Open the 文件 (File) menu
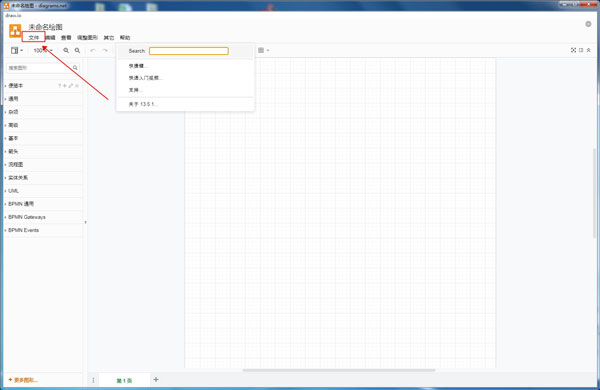Image resolution: width=600 pixels, height=390 pixels. point(34,38)
